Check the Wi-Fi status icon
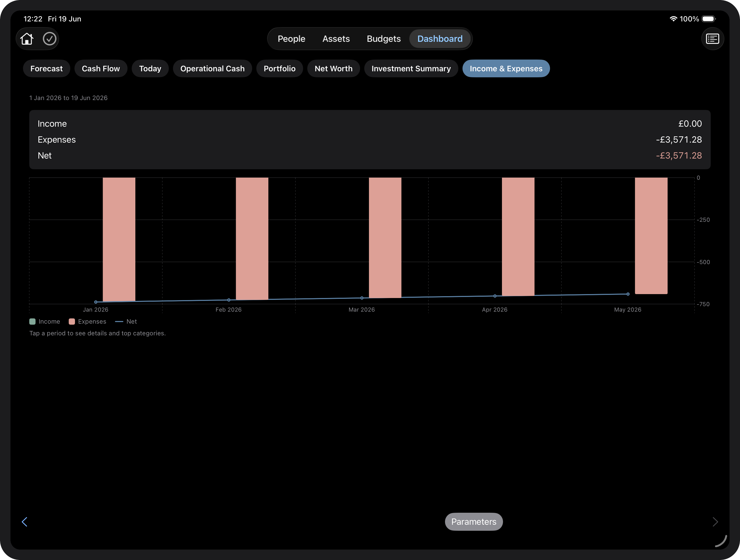The width and height of the screenshot is (740, 560). click(x=673, y=19)
